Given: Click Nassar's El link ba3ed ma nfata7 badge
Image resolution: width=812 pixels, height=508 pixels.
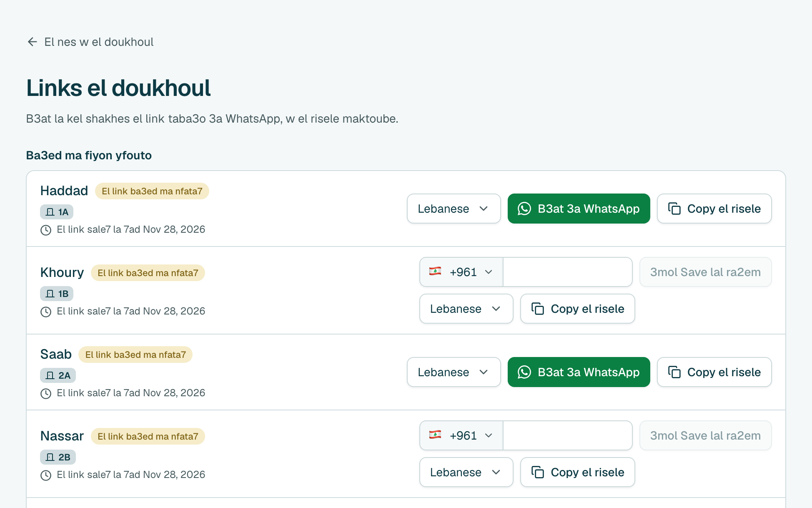Looking at the screenshot, I should pos(148,436).
